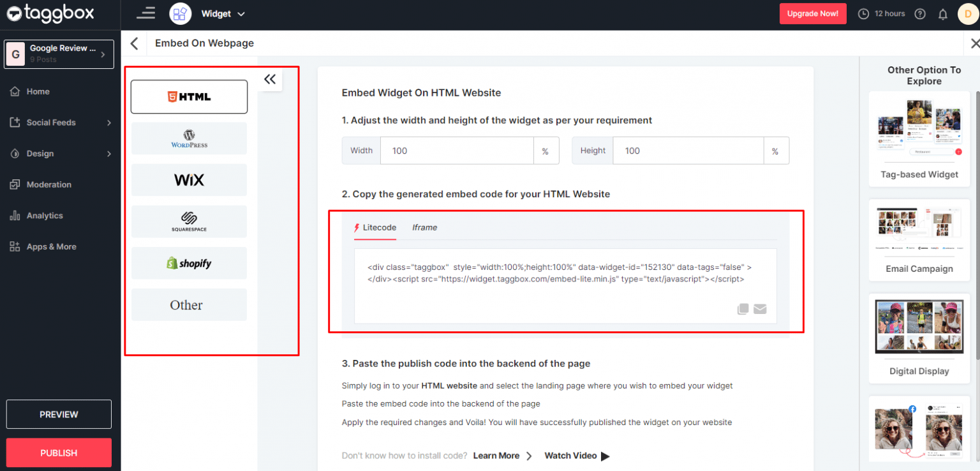The width and height of the screenshot is (980, 471).
Task: Choose the Squarespace platform icon
Action: pos(189,221)
